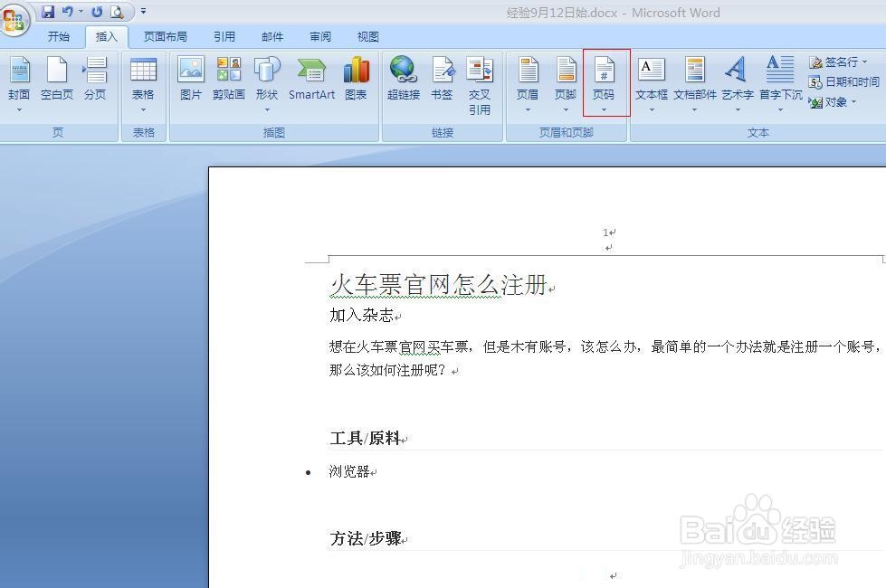Screen dimensions: 886x588
Task: Open the Clip Art pane
Action: [229, 81]
